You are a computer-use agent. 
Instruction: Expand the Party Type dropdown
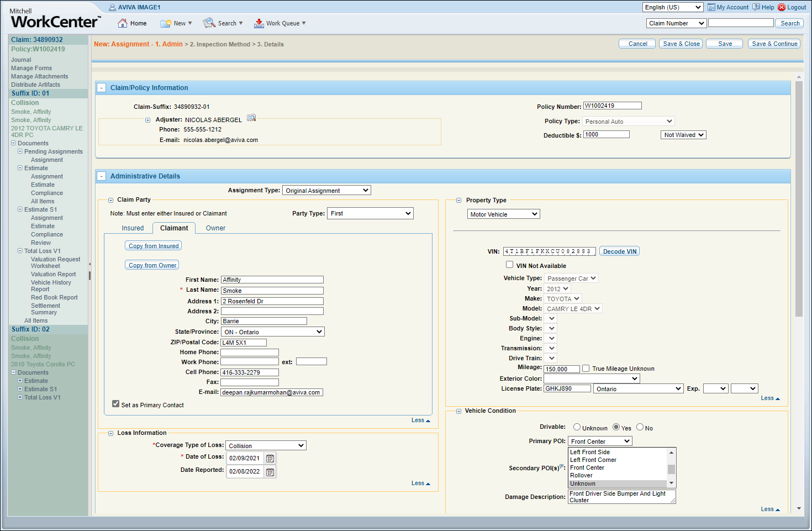pos(370,213)
